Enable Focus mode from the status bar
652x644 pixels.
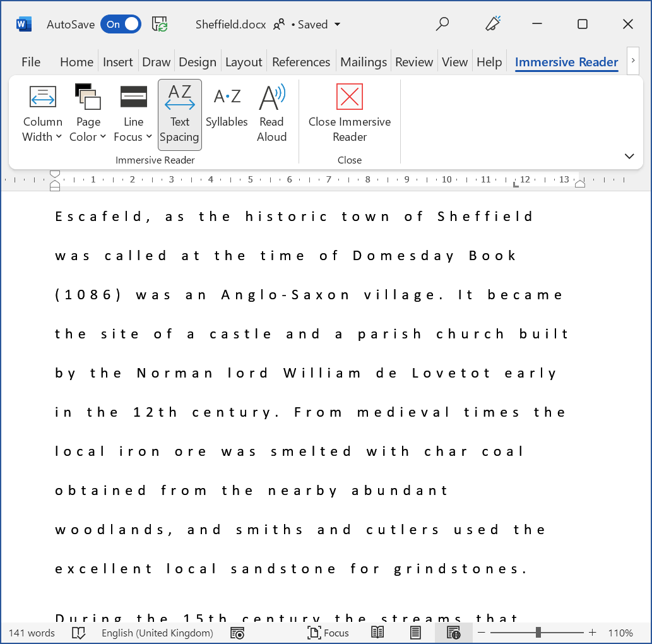pos(328,633)
